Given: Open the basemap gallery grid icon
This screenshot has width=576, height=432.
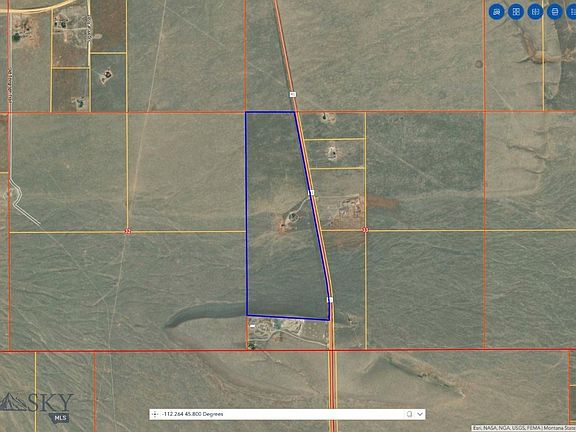Looking at the screenshot, I should (516, 12).
